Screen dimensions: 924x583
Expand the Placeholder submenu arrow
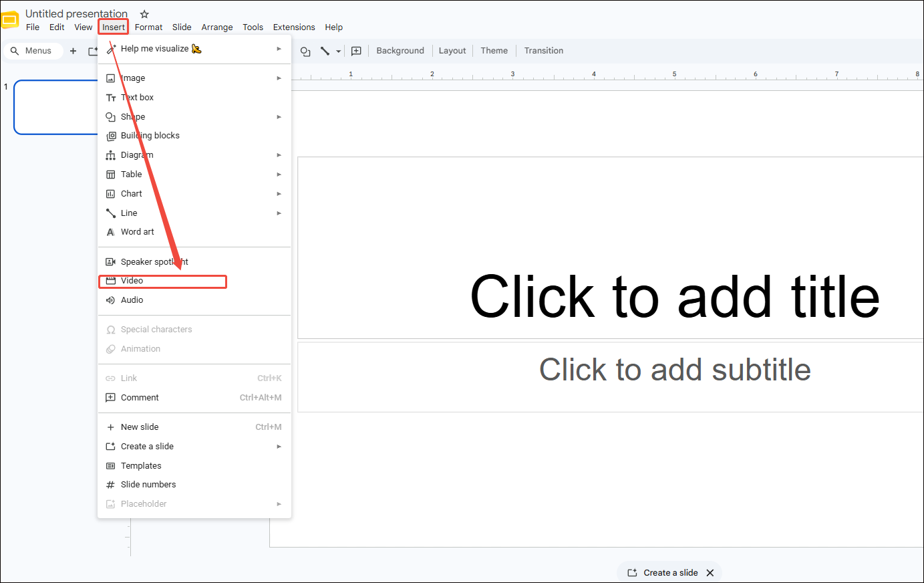point(279,504)
